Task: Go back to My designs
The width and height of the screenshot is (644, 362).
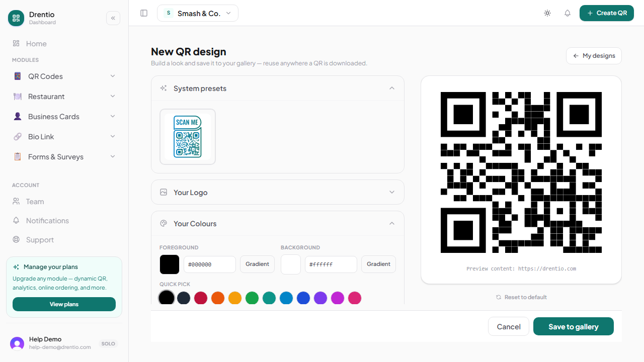Action: coord(594,56)
